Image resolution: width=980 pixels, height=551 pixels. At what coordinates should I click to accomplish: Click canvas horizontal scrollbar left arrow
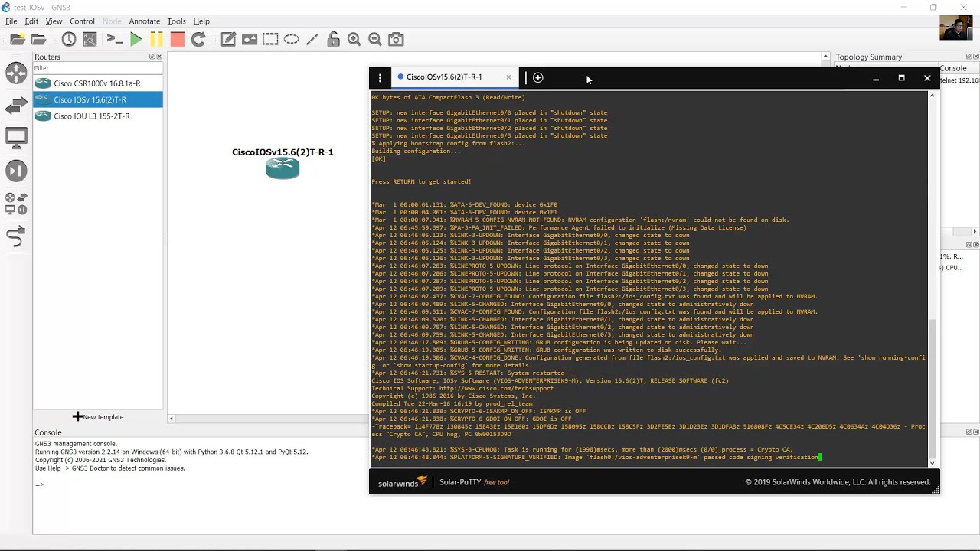click(x=171, y=419)
